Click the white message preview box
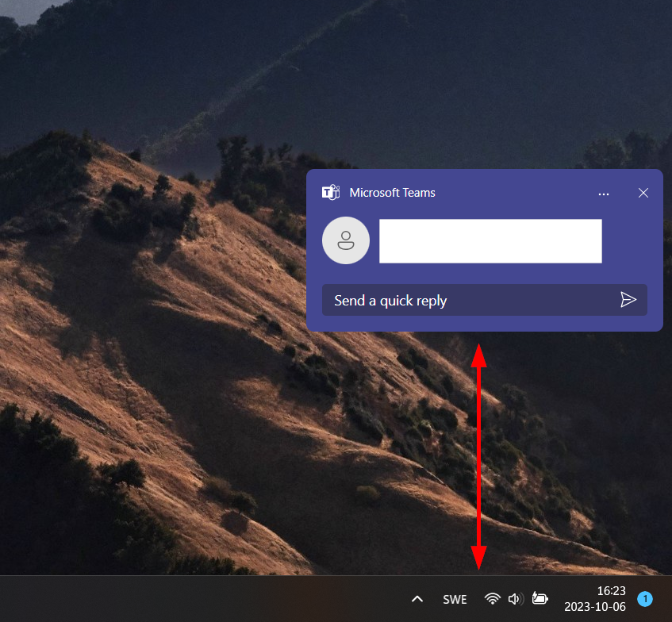This screenshot has width=672, height=622. (490, 240)
